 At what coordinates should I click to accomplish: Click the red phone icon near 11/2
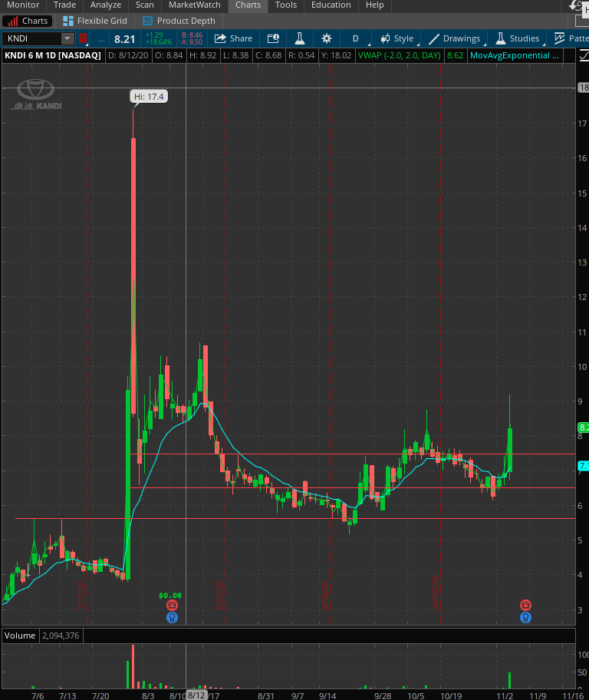525,606
